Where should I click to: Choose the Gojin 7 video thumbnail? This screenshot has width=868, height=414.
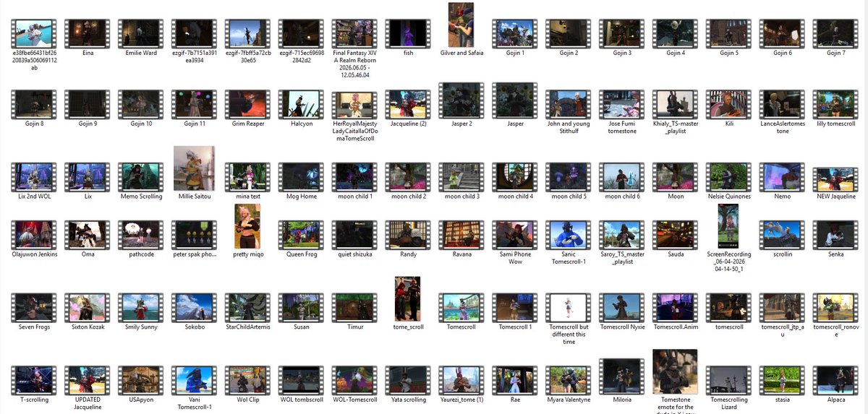[835, 33]
